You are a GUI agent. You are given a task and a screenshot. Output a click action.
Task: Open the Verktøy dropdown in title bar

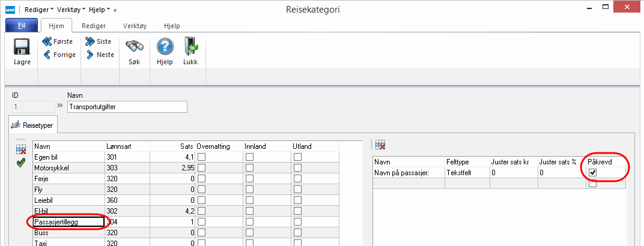(70, 10)
